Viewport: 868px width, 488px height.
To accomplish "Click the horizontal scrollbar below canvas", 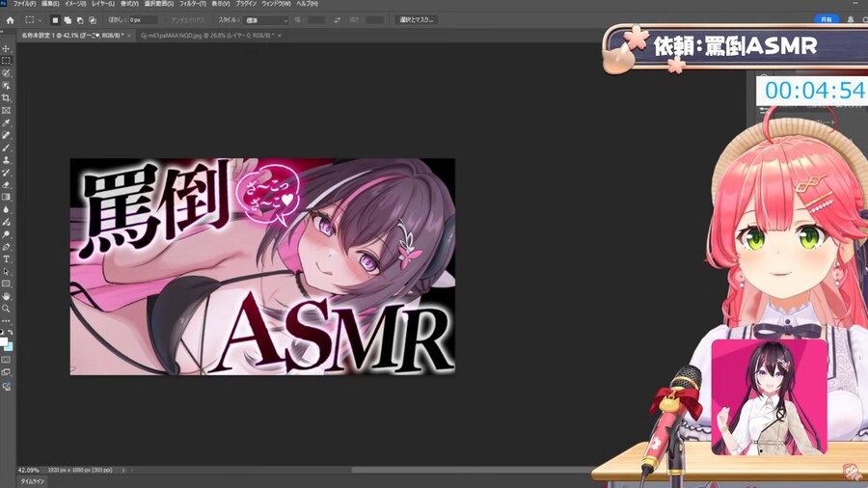I will [x=474, y=471].
